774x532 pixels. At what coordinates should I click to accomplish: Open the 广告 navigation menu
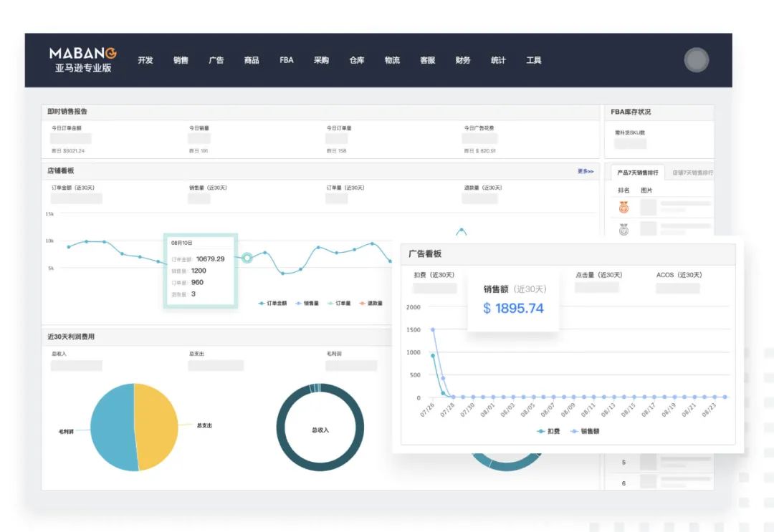216,60
